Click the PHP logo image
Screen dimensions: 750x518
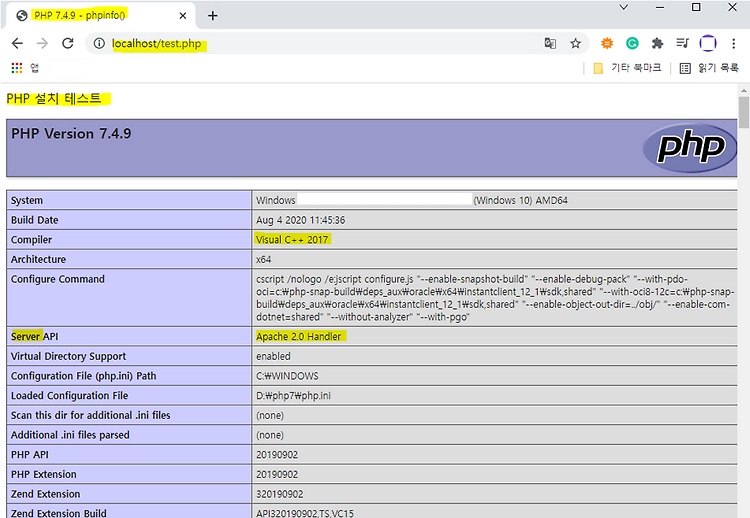pyautogui.click(x=690, y=148)
